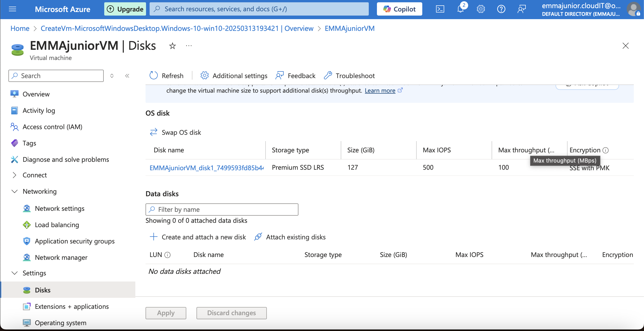Screen dimensions: 644x331
Task: View notifications bell icon
Action: [461, 9]
